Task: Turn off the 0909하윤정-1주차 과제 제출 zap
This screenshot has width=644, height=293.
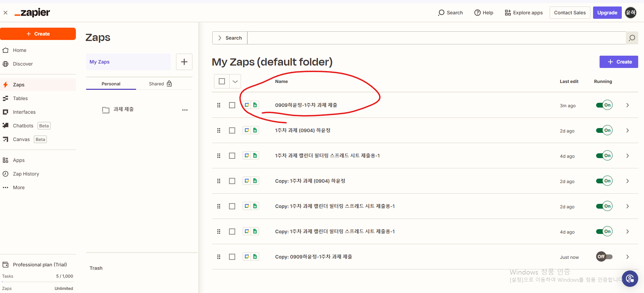Action: pos(604,105)
